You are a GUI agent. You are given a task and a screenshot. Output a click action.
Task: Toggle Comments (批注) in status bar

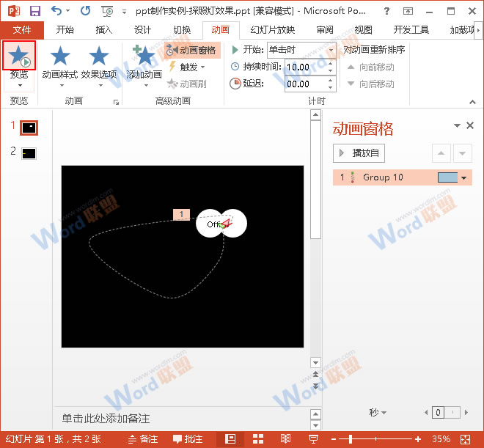tap(188, 439)
